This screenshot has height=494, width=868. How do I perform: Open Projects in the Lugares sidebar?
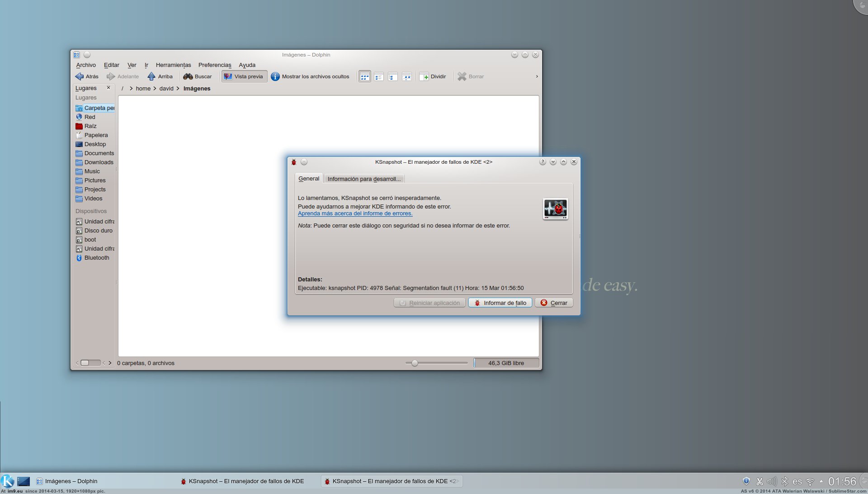point(95,190)
